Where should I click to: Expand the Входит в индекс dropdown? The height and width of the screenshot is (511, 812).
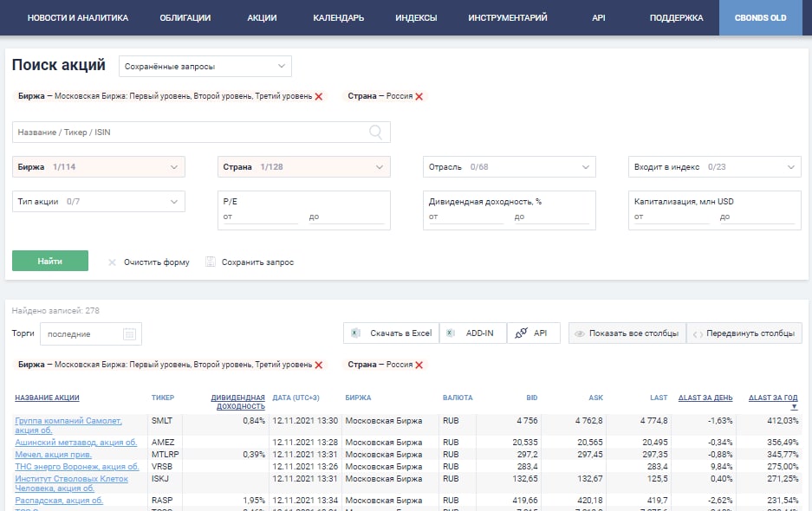pos(714,167)
